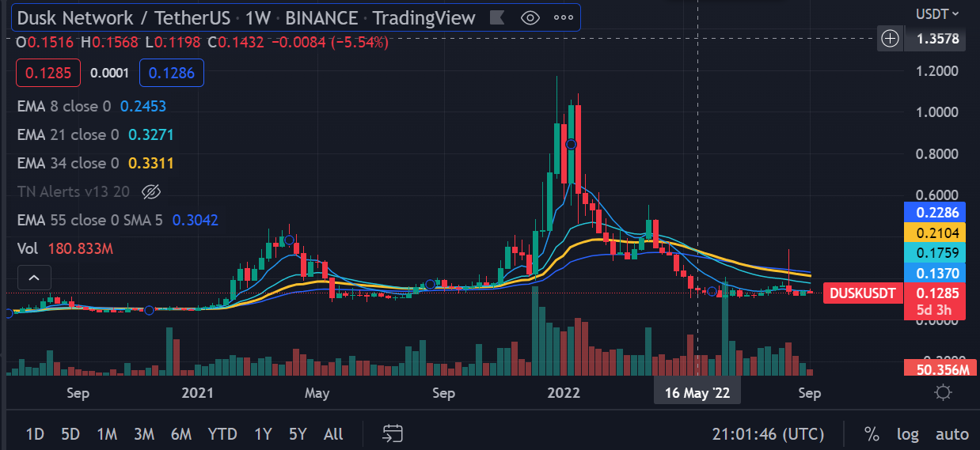Click the circle marker on the 2022 peak candle
The height and width of the screenshot is (450, 980).
tap(572, 144)
